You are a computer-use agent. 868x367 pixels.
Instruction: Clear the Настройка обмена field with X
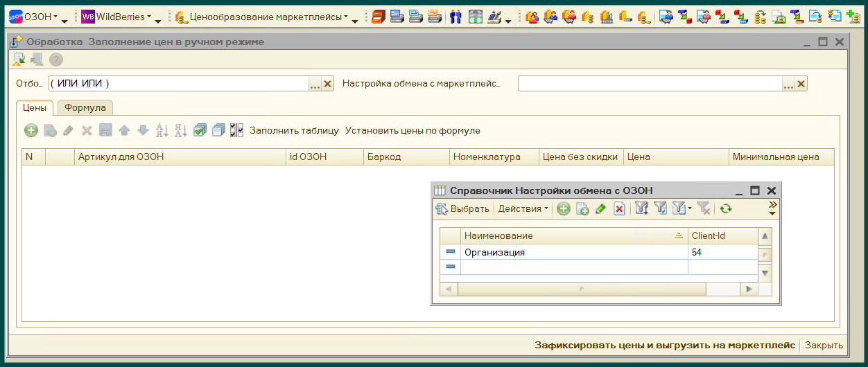tap(801, 84)
